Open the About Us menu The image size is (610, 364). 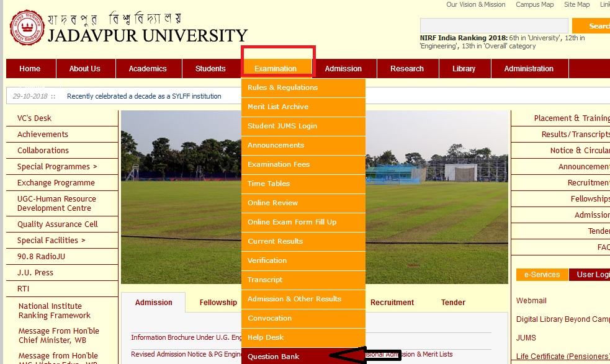click(x=85, y=68)
